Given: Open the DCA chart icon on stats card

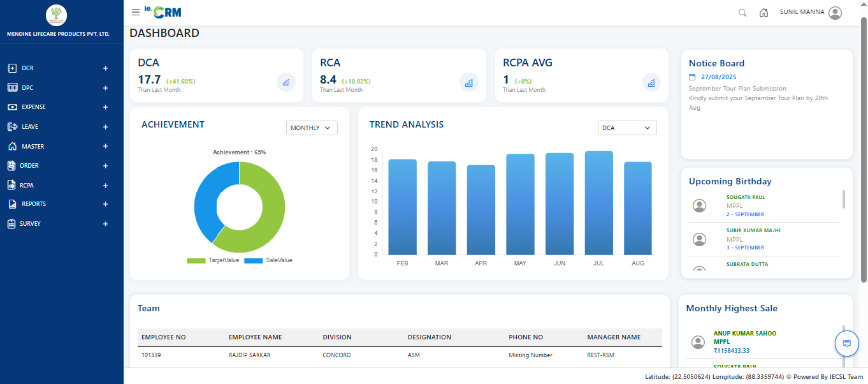Looking at the screenshot, I should (x=286, y=82).
